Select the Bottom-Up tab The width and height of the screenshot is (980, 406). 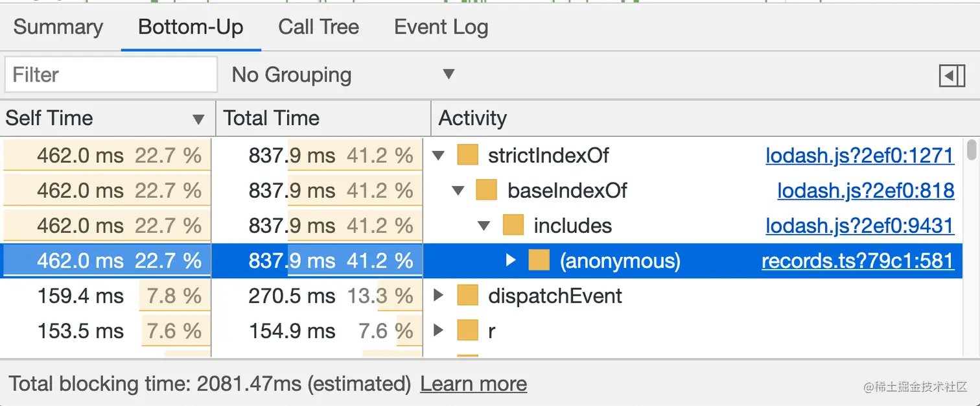tap(191, 27)
